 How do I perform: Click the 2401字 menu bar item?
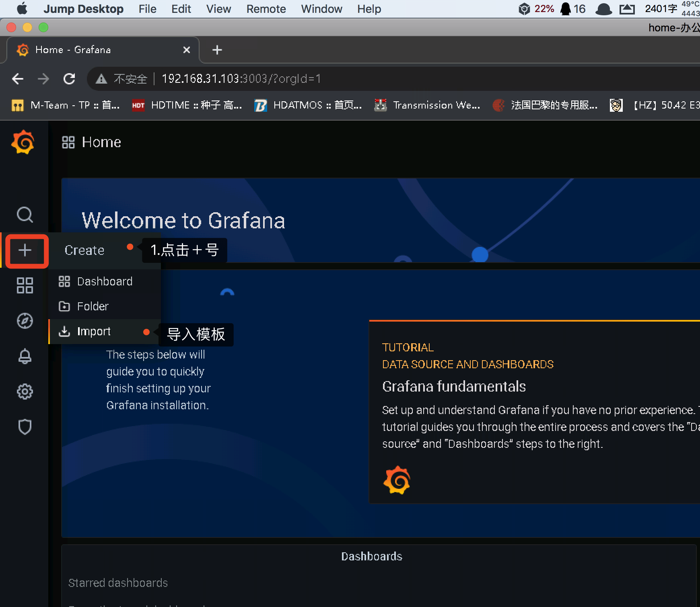click(661, 9)
